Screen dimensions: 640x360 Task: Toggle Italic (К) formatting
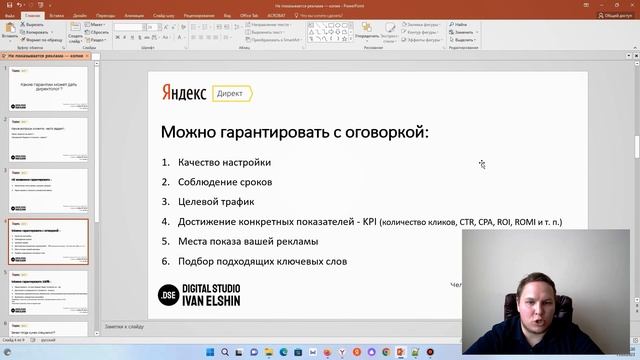coord(125,38)
